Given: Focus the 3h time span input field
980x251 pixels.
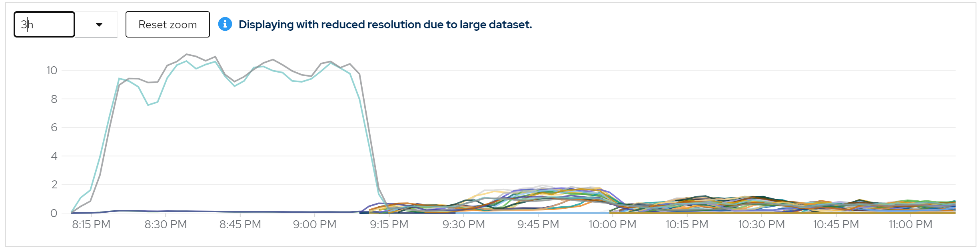Looking at the screenshot, I should tap(44, 25).
